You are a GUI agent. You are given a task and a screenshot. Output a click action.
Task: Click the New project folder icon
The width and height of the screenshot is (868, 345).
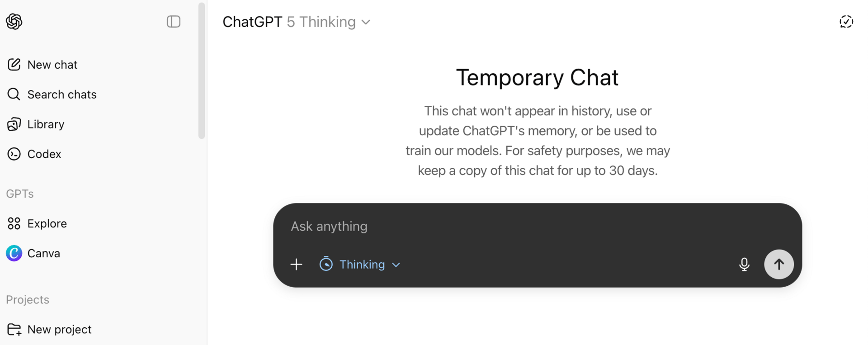pyautogui.click(x=14, y=330)
